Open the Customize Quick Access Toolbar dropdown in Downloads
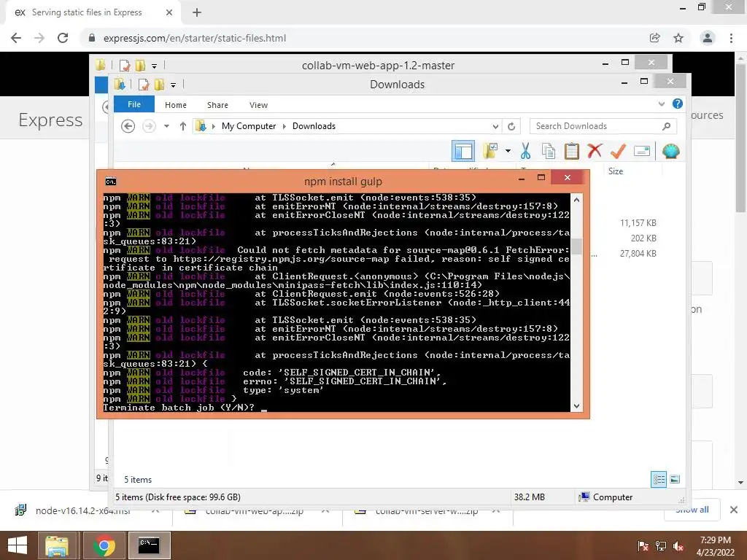Viewport: 747px width, 560px height. click(174, 85)
